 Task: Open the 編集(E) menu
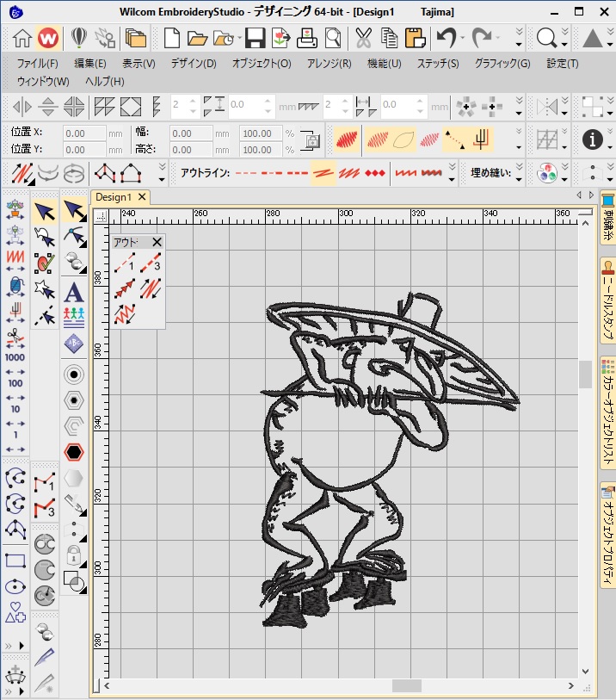click(x=89, y=64)
